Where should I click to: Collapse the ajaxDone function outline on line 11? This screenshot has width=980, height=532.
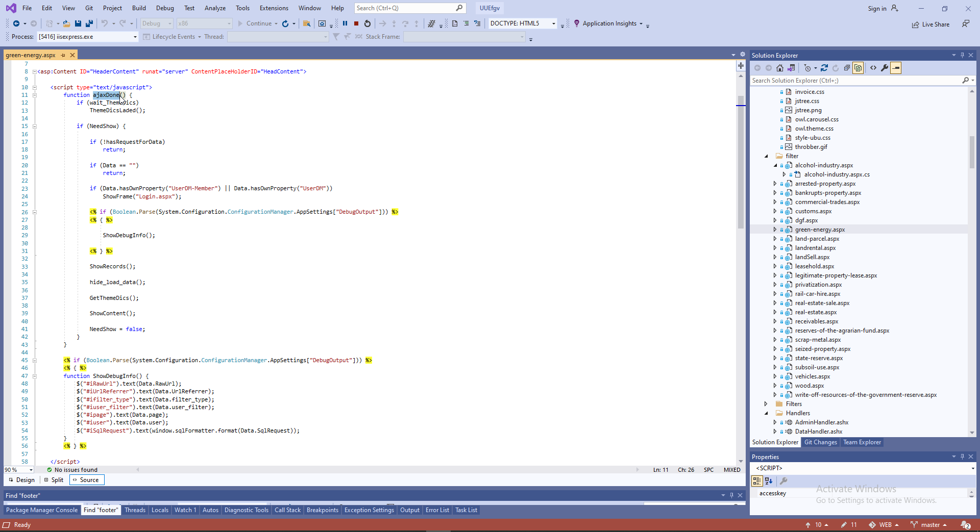(x=35, y=95)
